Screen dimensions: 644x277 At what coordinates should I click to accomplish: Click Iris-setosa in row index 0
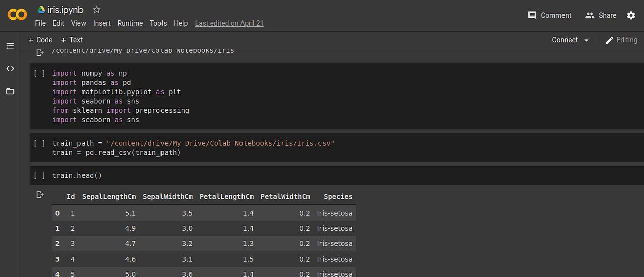(x=335, y=213)
